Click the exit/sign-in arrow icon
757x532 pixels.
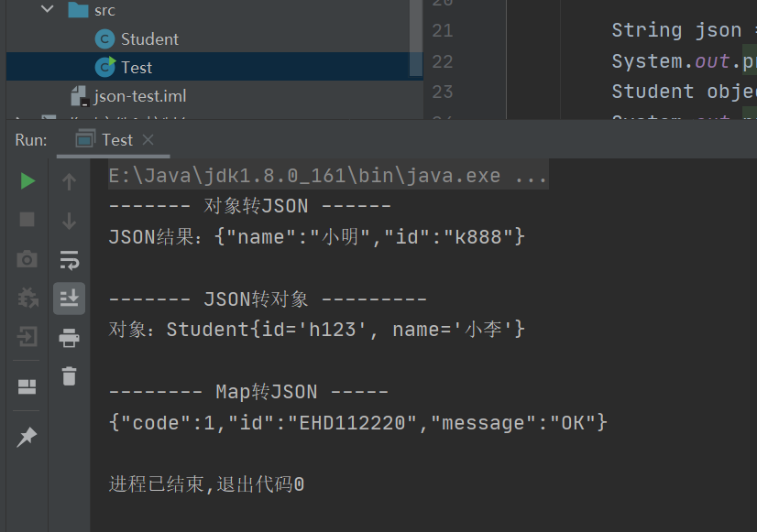(27, 337)
